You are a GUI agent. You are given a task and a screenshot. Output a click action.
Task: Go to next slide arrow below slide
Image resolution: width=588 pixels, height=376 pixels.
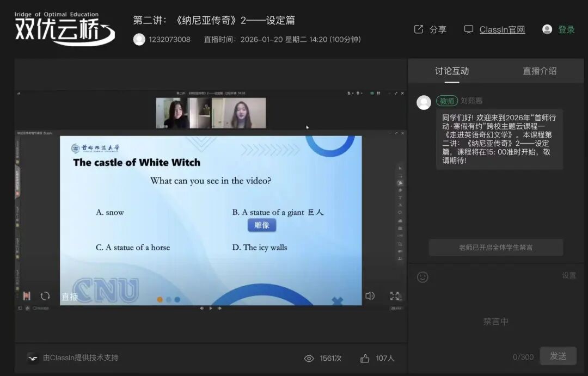[220, 308]
